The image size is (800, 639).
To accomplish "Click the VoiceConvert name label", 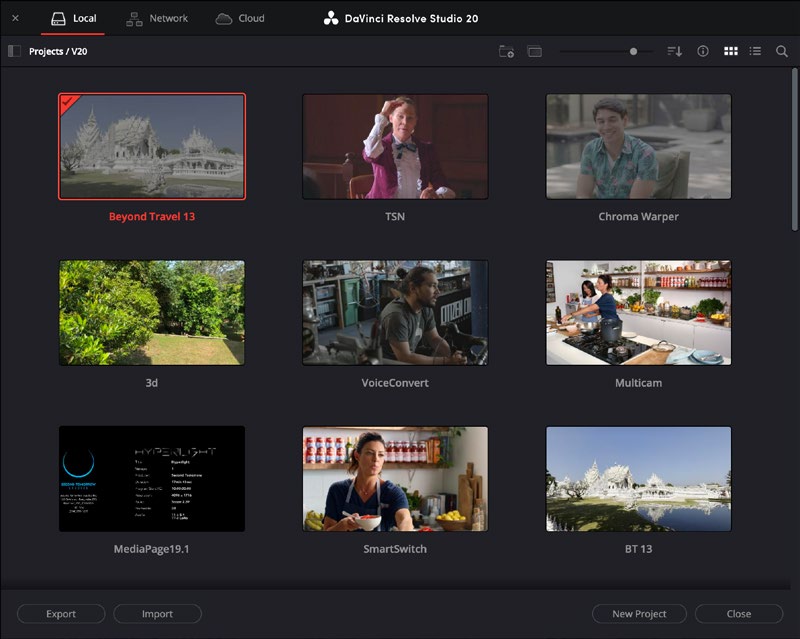I will [x=395, y=383].
